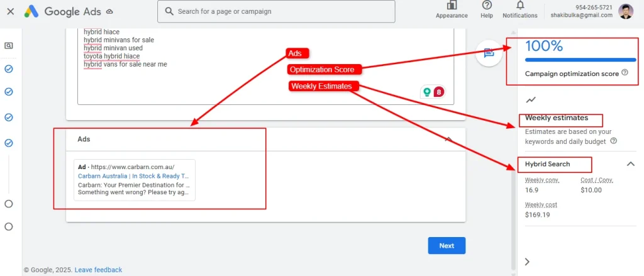Click the Grammarly badge in keywords box
Screen dimensions: 644x276
tap(428, 92)
